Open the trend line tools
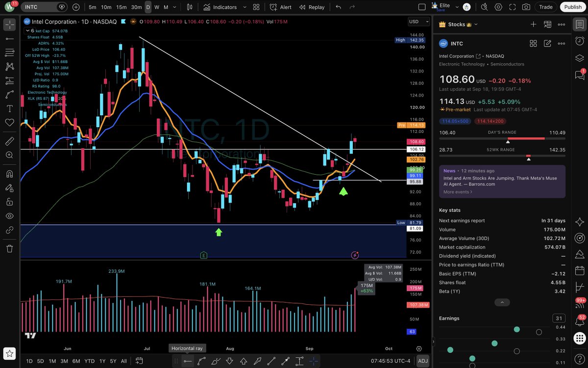588x368 pixels. coord(9,38)
